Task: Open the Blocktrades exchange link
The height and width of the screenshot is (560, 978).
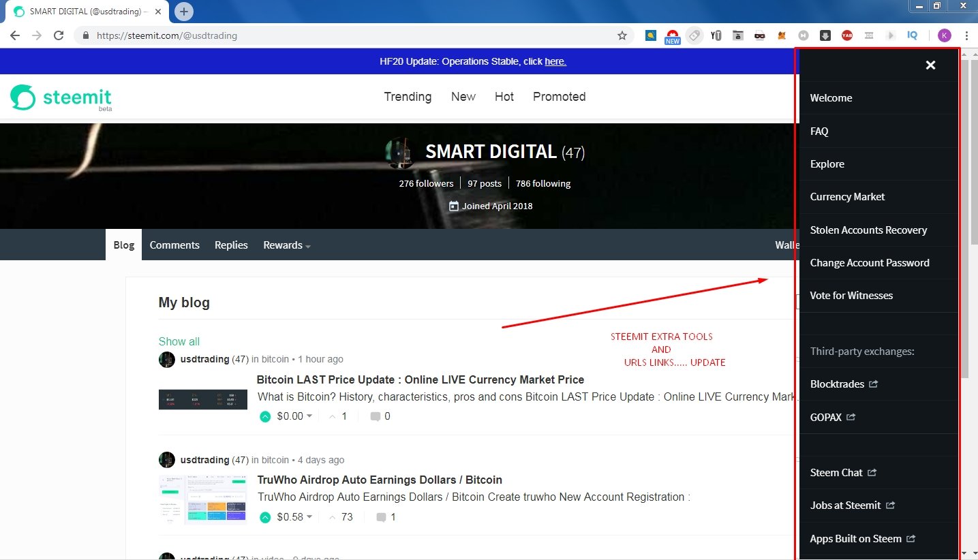Action: point(844,384)
